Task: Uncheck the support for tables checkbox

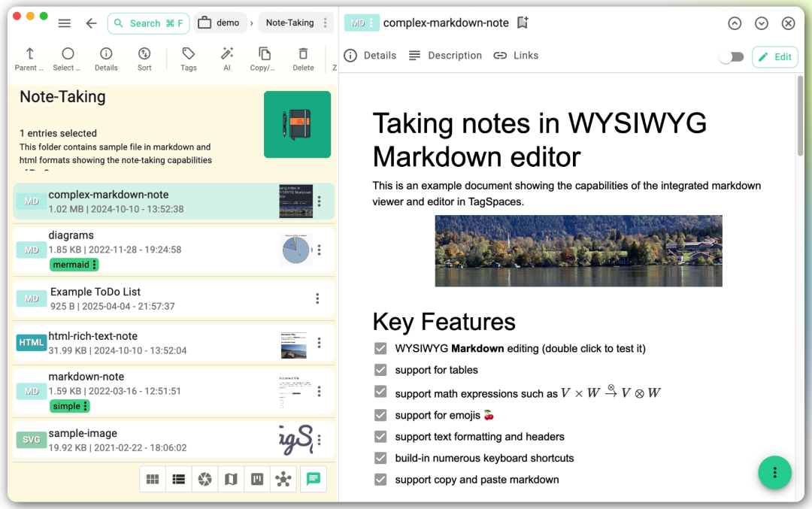Action: pyautogui.click(x=380, y=370)
